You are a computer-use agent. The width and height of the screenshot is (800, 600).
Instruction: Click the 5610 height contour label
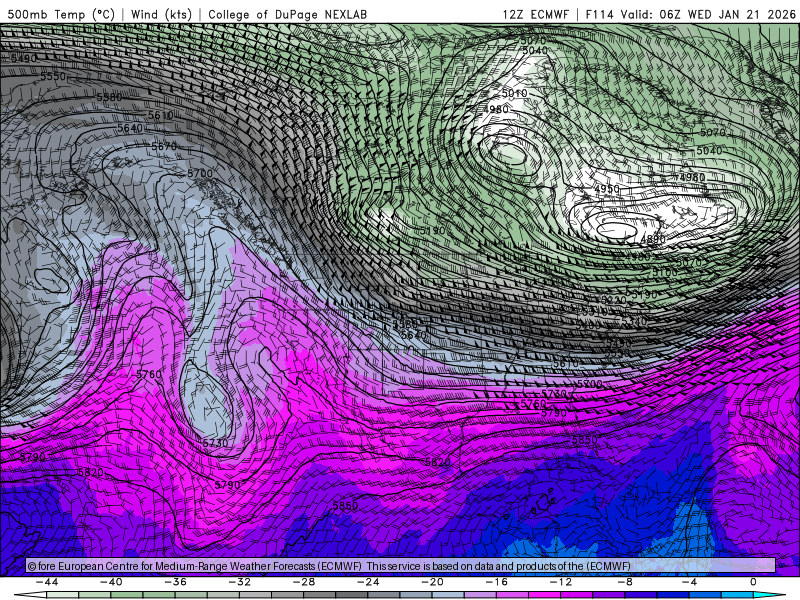(161, 115)
